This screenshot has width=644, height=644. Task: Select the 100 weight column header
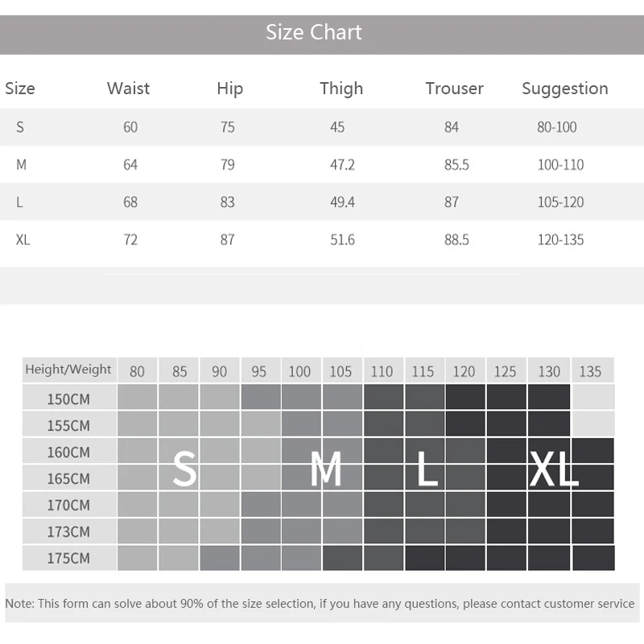point(299,371)
